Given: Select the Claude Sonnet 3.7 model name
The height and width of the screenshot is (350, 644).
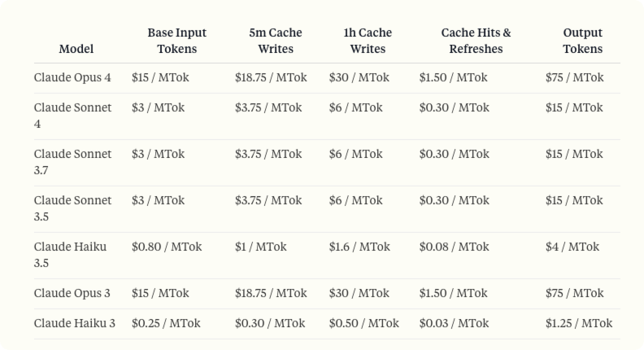Looking at the screenshot, I should [x=72, y=162].
